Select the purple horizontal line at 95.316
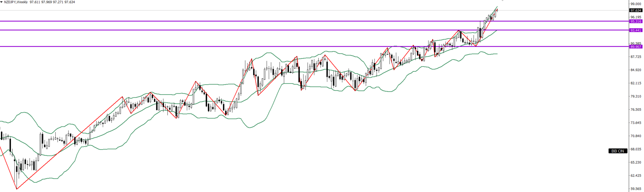The image size is (644, 192). click(x=236, y=21)
